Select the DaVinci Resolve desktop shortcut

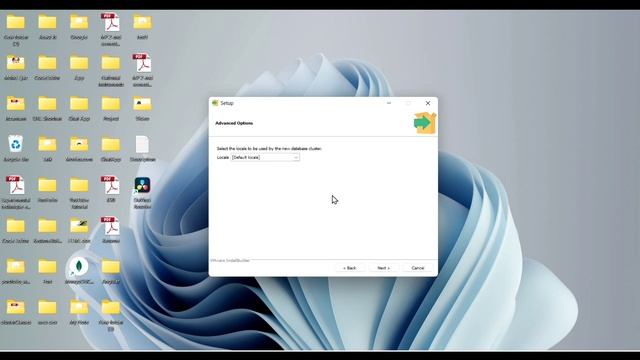coord(142,193)
